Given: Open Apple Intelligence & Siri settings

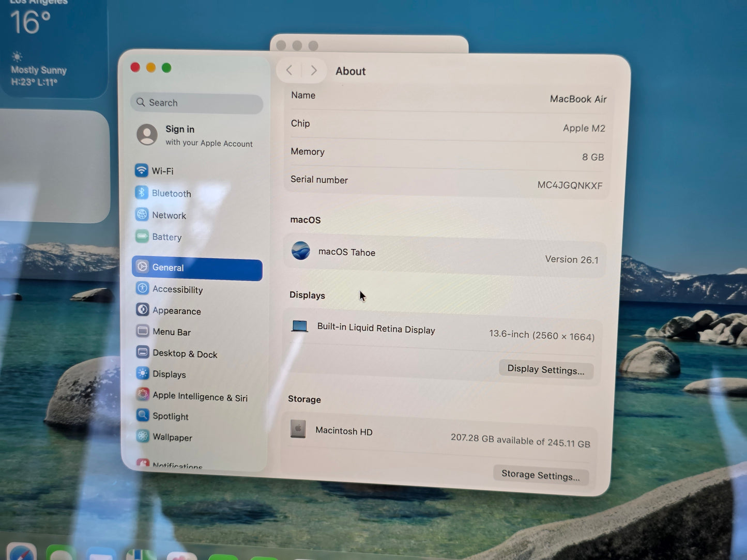Looking at the screenshot, I should tap(200, 397).
